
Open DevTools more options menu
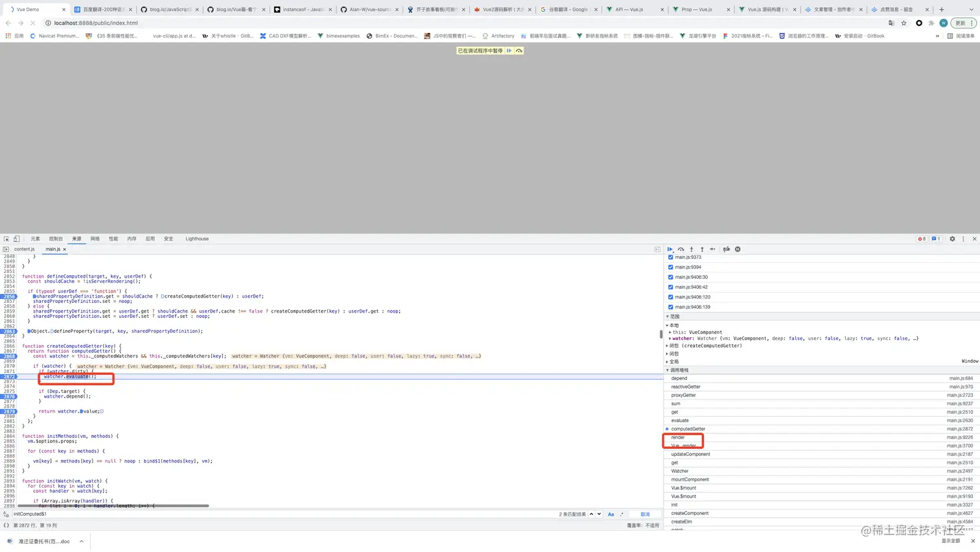pyautogui.click(x=963, y=239)
